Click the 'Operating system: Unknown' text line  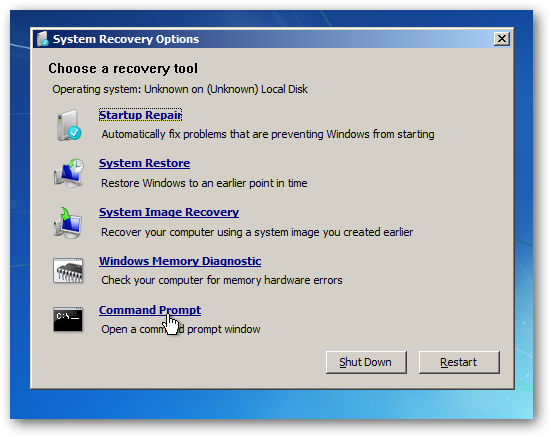tap(180, 89)
